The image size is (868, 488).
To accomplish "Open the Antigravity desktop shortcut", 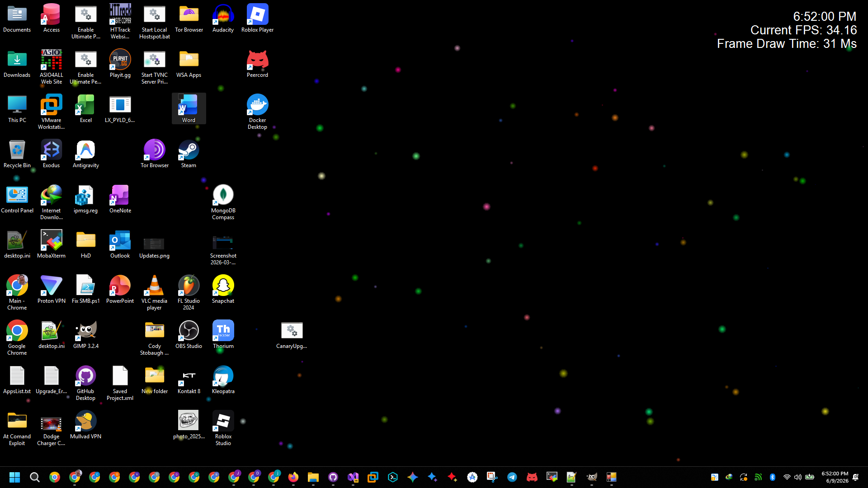I will (85, 154).
